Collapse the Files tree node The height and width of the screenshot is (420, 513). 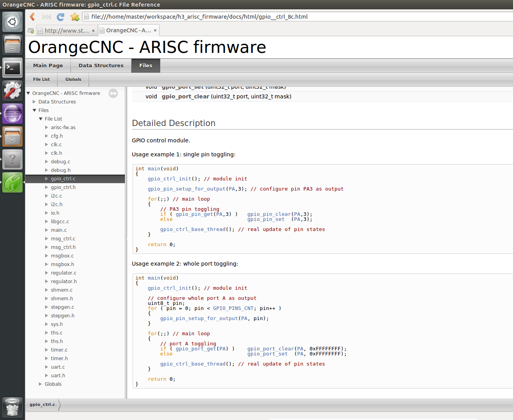(35, 110)
